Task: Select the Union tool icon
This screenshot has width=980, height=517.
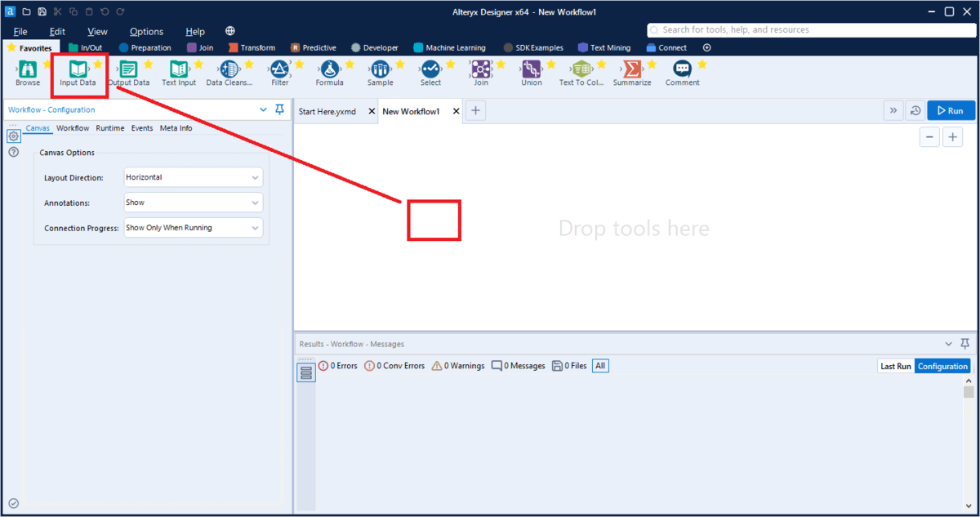Action: coord(532,69)
